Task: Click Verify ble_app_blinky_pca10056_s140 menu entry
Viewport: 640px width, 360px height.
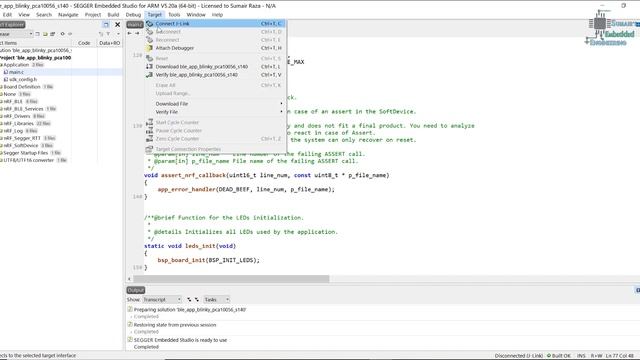Action: click(x=215, y=75)
